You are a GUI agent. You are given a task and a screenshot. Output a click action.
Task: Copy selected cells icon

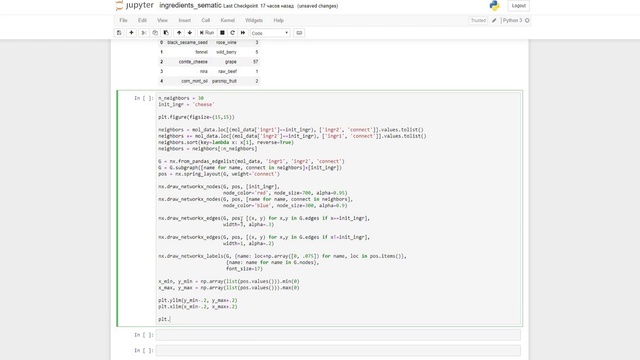(155, 33)
